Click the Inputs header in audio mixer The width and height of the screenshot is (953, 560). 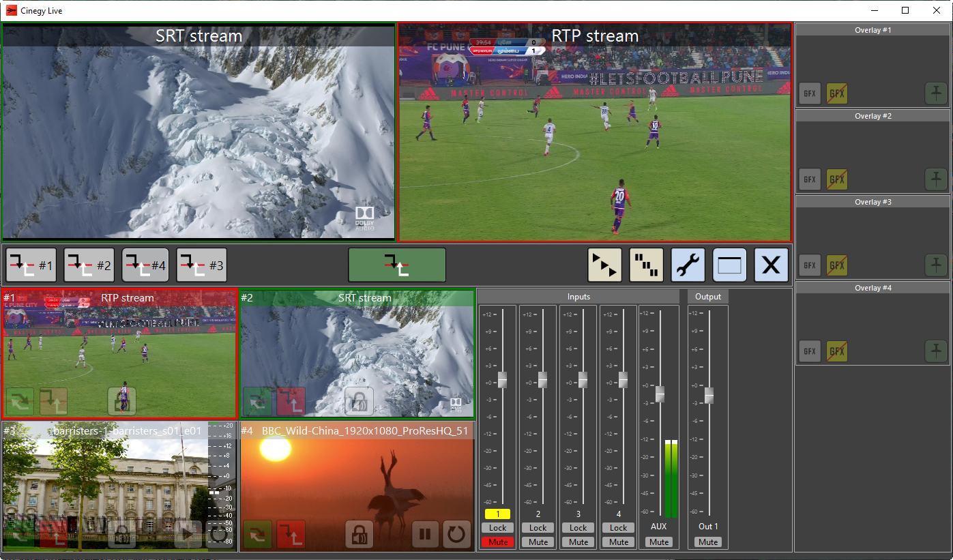(578, 297)
